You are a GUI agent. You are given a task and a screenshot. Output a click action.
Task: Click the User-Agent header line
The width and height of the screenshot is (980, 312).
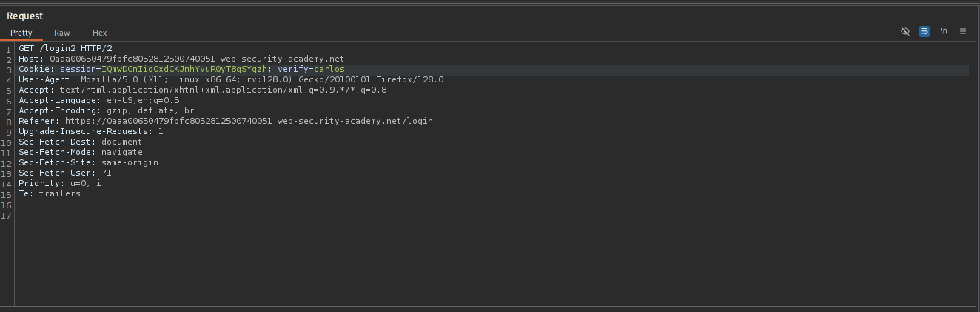[x=231, y=79]
